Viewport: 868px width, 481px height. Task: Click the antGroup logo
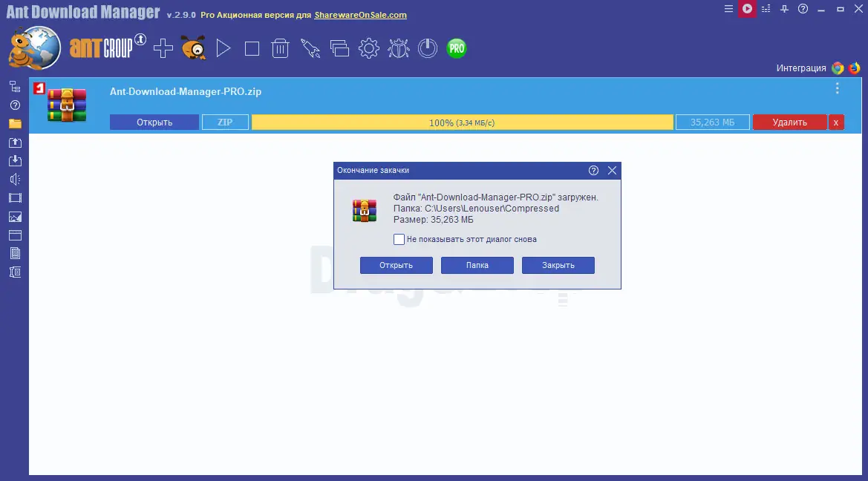107,47
